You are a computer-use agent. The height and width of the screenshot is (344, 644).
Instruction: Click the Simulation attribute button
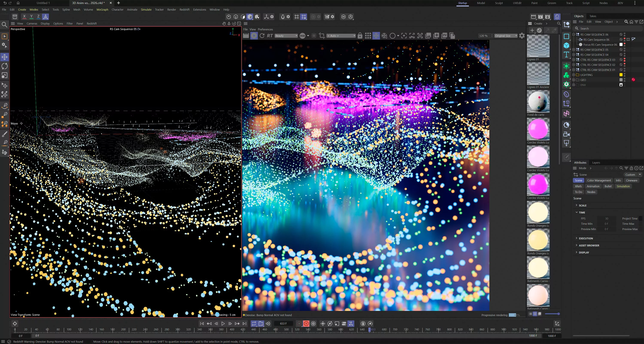point(623,186)
